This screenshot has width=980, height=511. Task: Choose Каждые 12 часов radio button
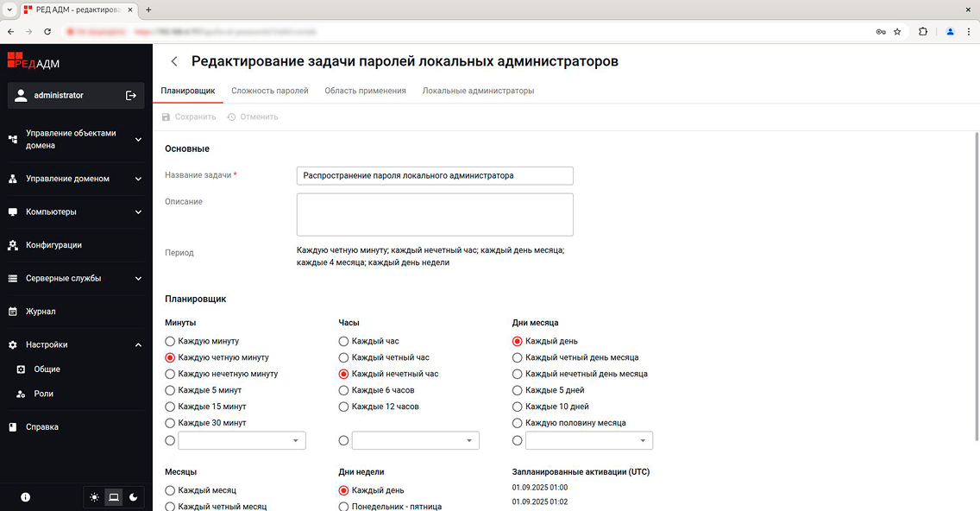pyautogui.click(x=343, y=407)
